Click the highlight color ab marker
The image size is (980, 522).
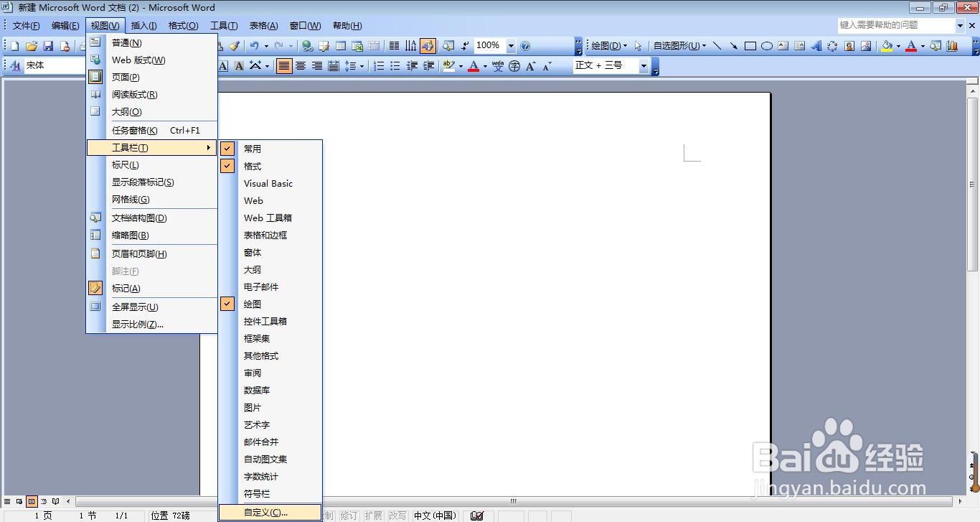(x=449, y=66)
